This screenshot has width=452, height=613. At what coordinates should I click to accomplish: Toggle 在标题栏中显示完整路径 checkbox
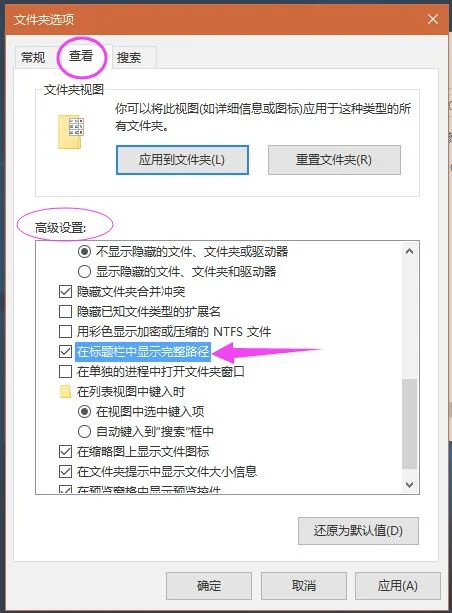pos(65,351)
